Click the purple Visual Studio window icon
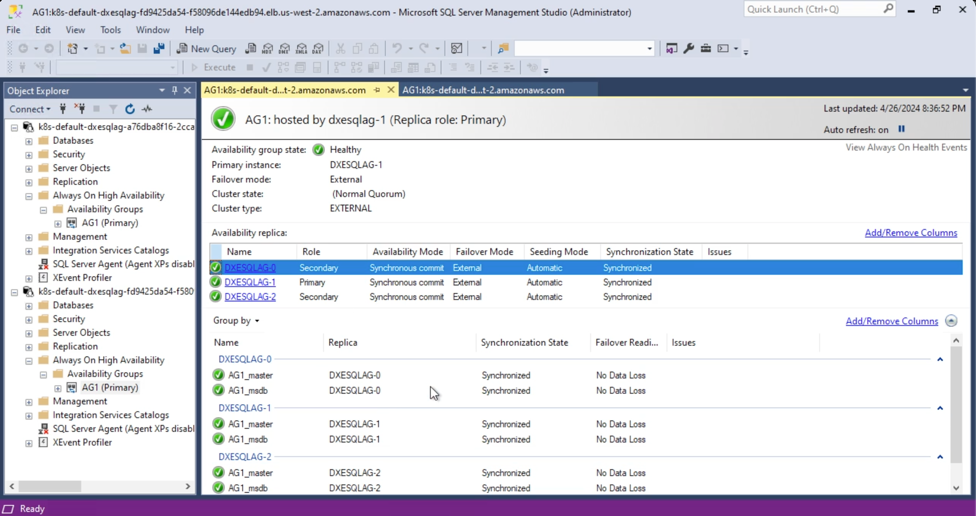The height and width of the screenshot is (516, 976). pyautogui.click(x=672, y=49)
